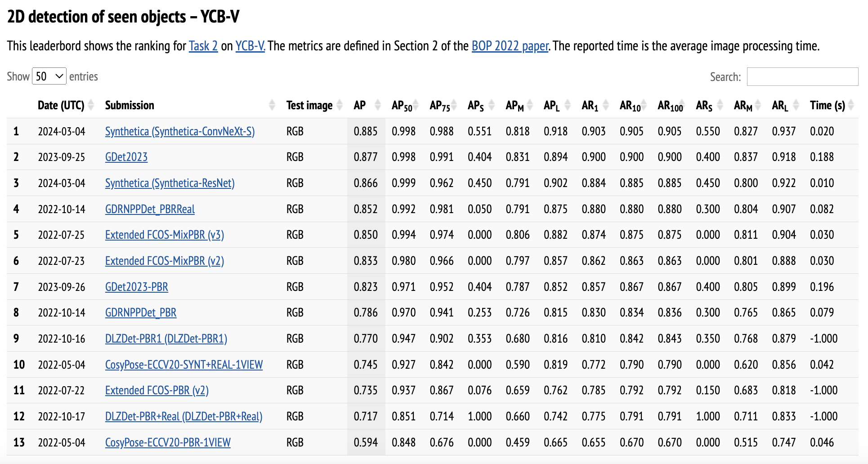Screen dimensions: 868x464
Task: Click sort arrows icon beside AP column
Action: pyautogui.click(x=378, y=105)
